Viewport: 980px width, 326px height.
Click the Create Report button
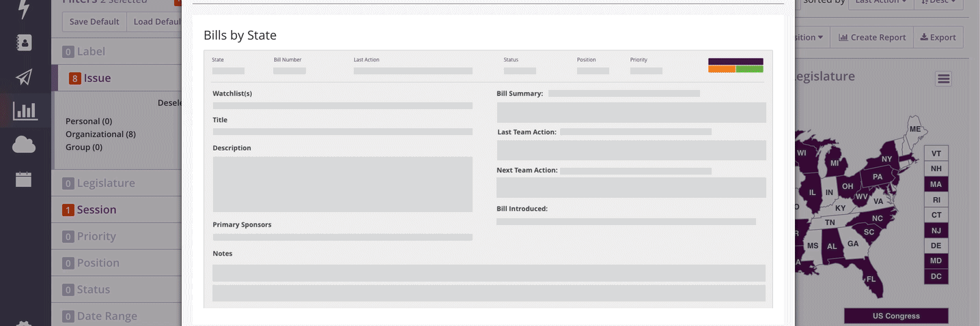871,38
